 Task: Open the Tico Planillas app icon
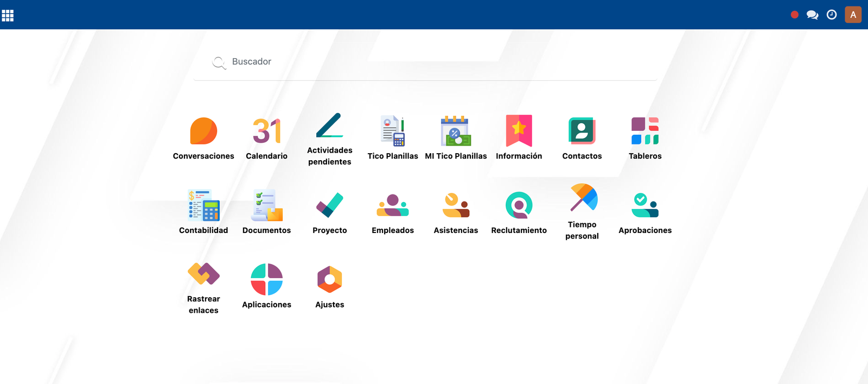[x=393, y=131]
